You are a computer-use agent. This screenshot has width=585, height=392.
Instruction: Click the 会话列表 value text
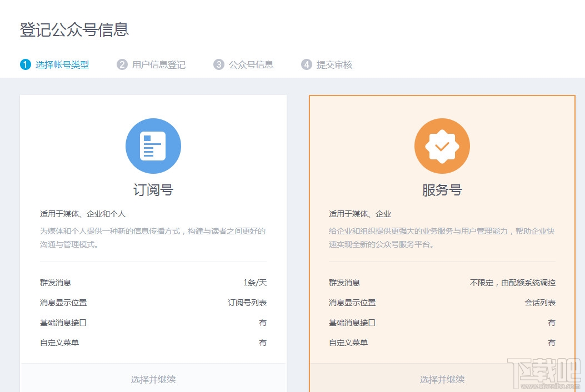[x=539, y=303]
